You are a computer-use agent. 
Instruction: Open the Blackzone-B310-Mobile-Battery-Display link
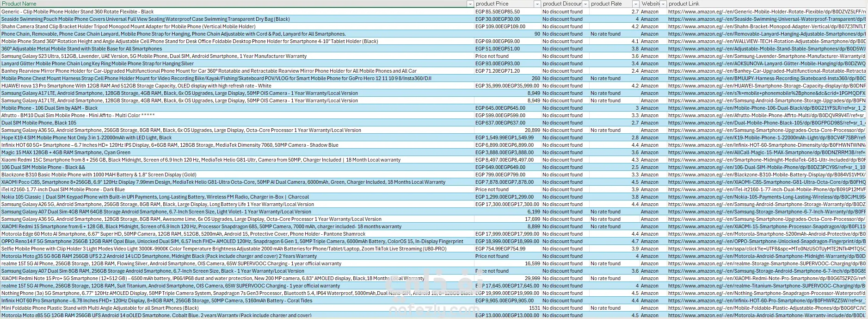pyautogui.click(x=767, y=175)
